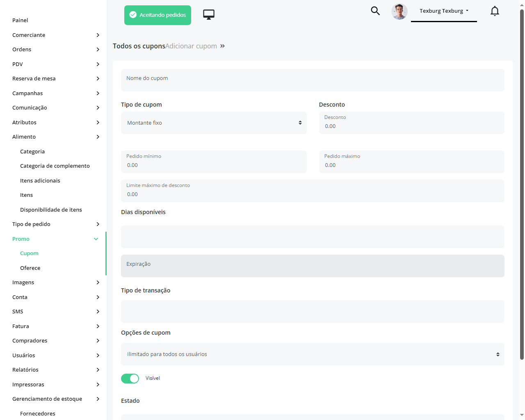Click the user profile avatar
Image resolution: width=525 pixels, height=420 pixels.
[399, 11]
